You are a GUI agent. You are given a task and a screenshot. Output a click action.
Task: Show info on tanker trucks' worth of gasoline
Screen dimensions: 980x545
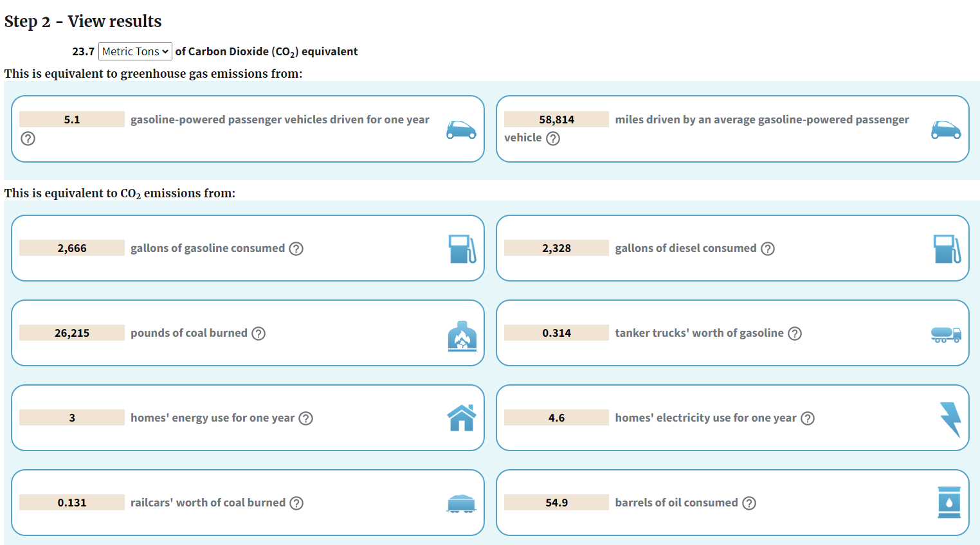coord(795,334)
